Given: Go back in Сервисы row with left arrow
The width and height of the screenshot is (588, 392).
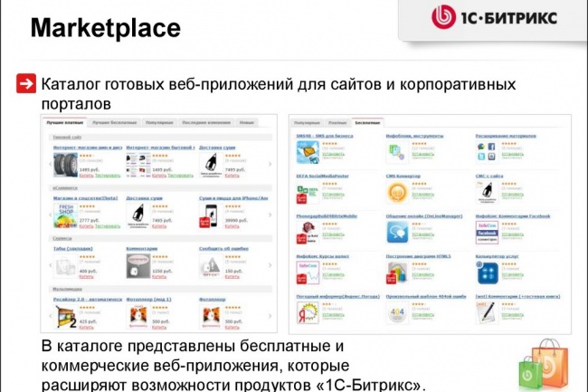Looking at the screenshot, I should pos(51,265).
